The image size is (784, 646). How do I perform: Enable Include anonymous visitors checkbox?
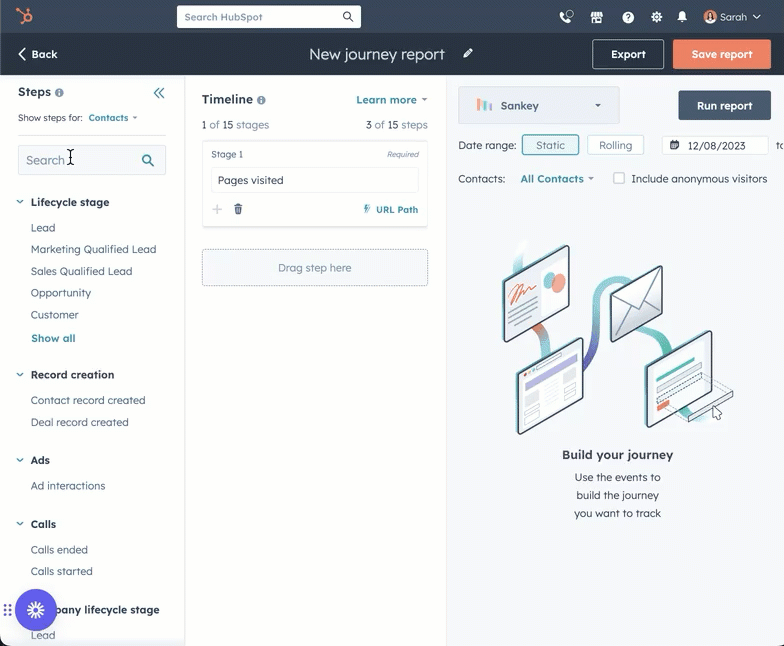point(619,179)
